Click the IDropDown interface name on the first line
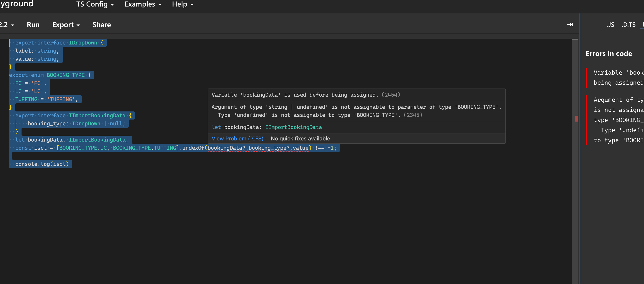Image resolution: width=644 pixels, height=284 pixels. 83,43
